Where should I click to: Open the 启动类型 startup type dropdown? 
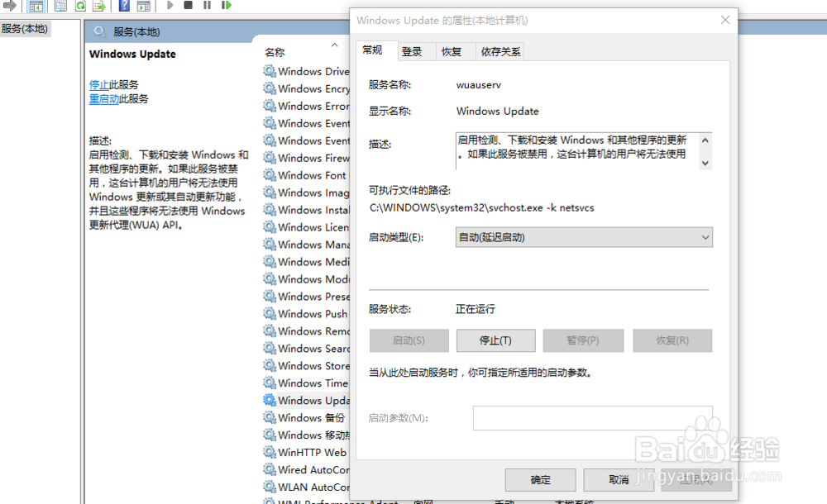tap(584, 237)
